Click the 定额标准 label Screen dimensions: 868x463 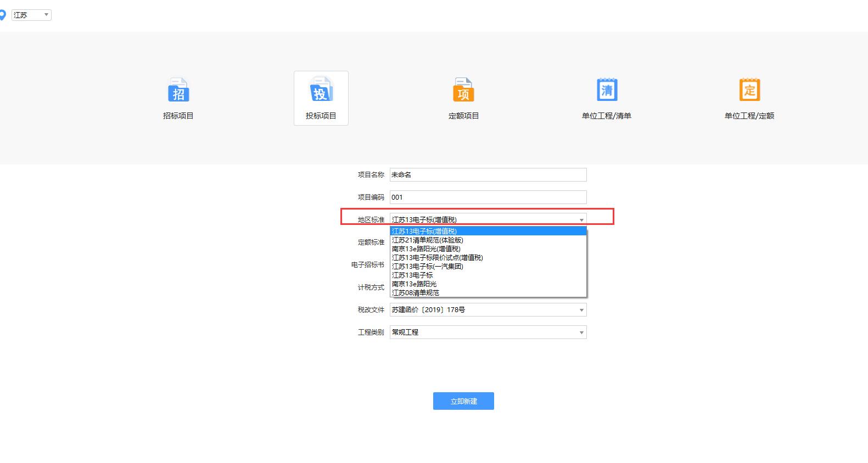(371, 242)
